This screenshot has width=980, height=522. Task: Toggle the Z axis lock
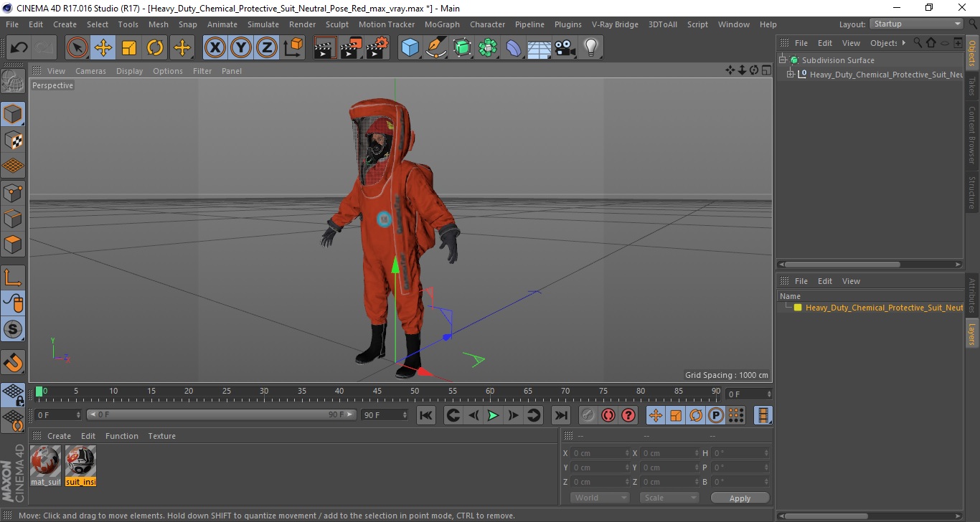point(266,48)
